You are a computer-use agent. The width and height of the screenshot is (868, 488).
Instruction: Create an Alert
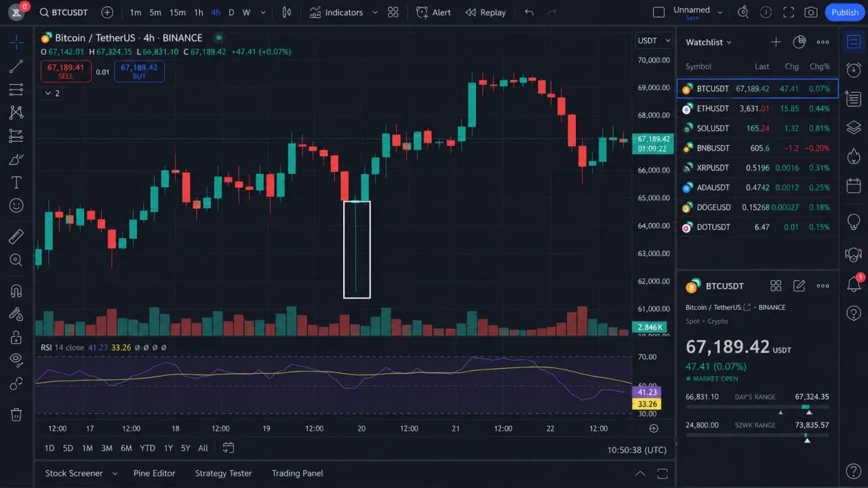coord(434,12)
